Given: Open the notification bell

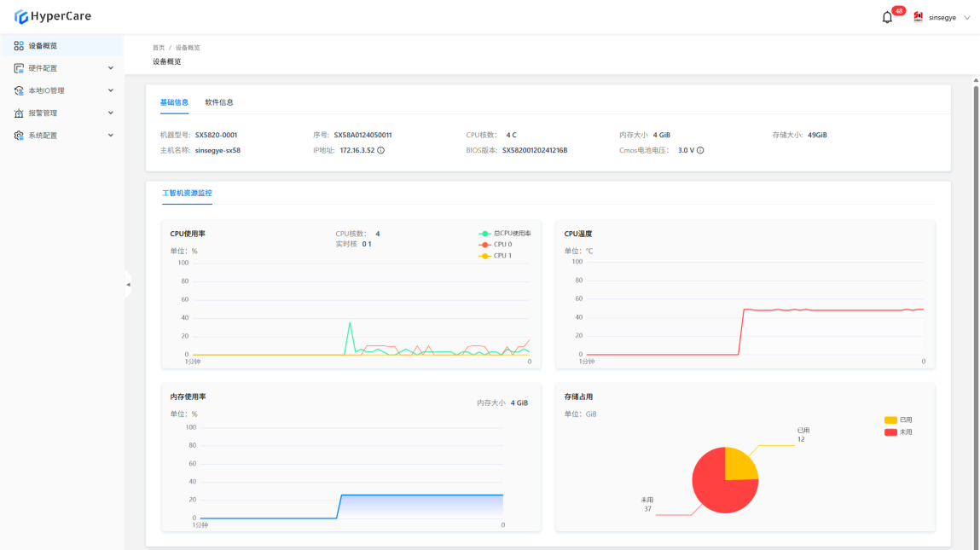Looking at the screenshot, I should pyautogui.click(x=887, y=17).
